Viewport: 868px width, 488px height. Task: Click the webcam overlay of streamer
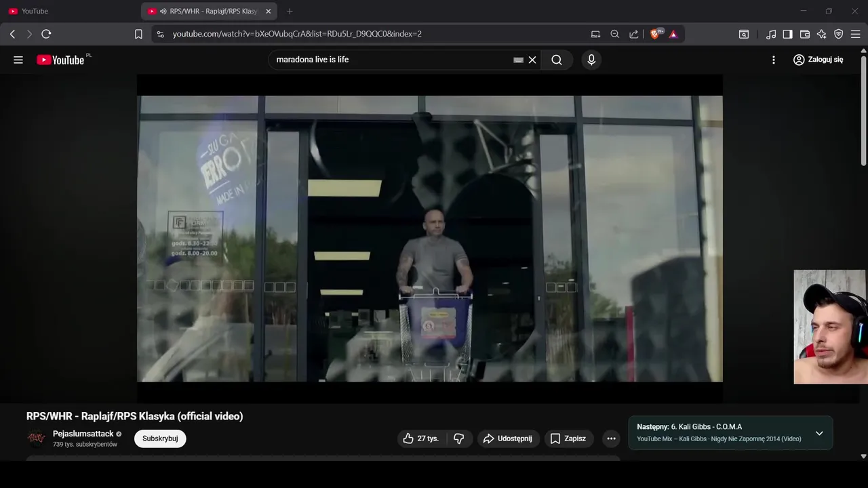pos(830,327)
